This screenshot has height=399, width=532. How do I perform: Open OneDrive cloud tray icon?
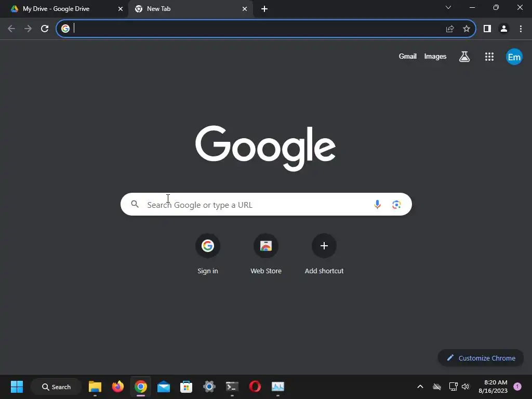point(437,387)
